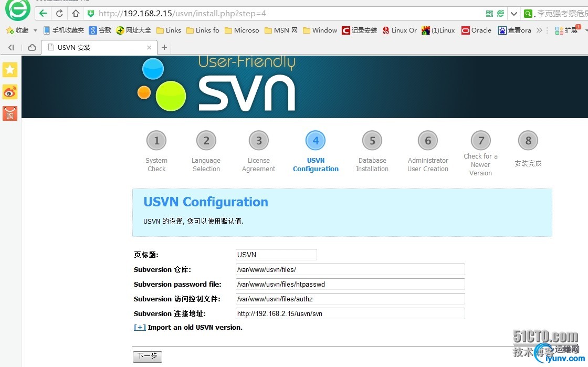Open the Links bookmark folder

(x=169, y=30)
